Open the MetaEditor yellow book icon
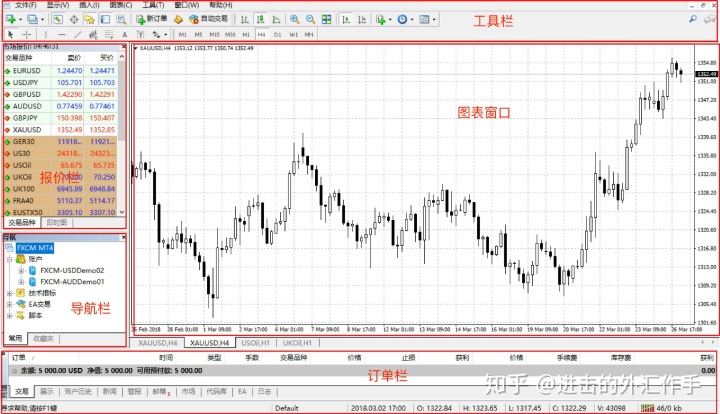 (179, 19)
